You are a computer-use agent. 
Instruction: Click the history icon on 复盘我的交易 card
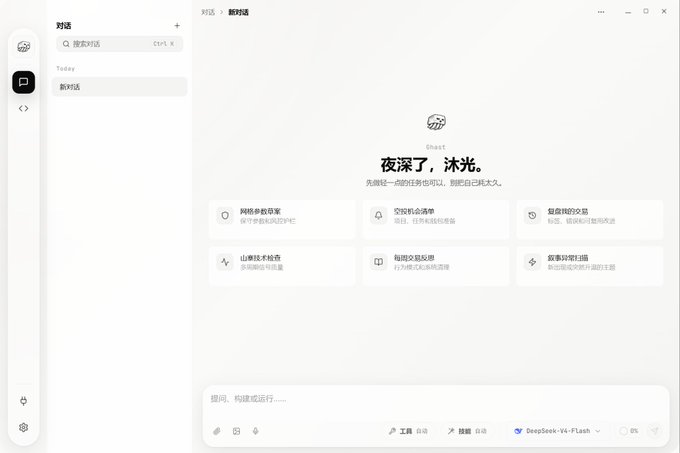click(x=532, y=215)
